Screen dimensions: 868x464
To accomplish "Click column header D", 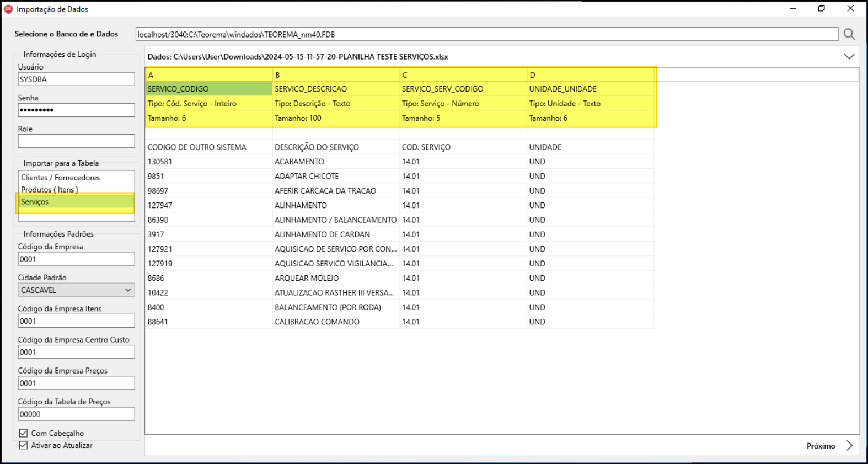I will click(x=591, y=74).
